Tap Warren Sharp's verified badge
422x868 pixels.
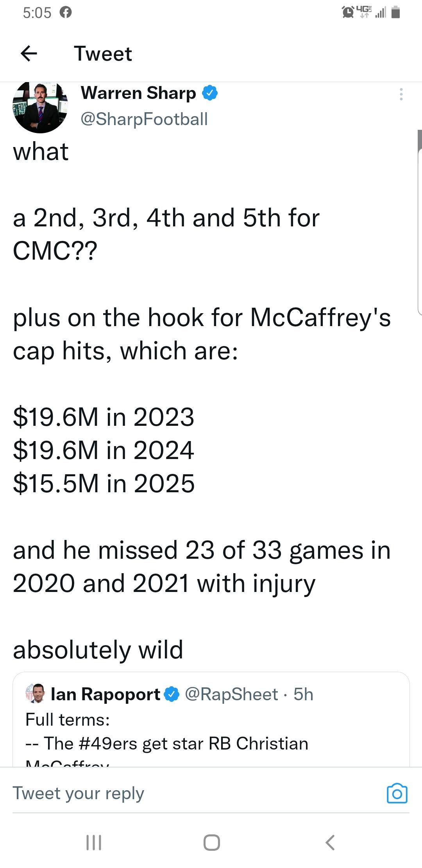click(x=210, y=93)
